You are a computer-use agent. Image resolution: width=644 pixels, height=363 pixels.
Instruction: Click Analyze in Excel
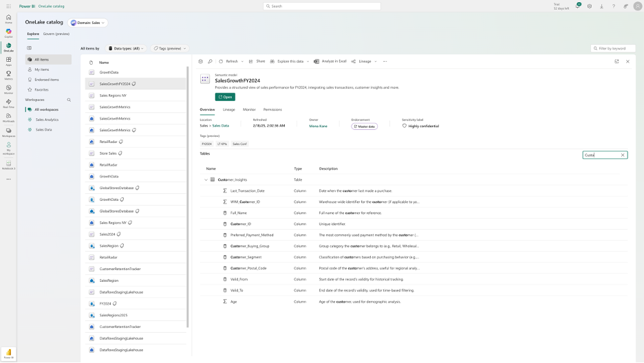(330, 61)
